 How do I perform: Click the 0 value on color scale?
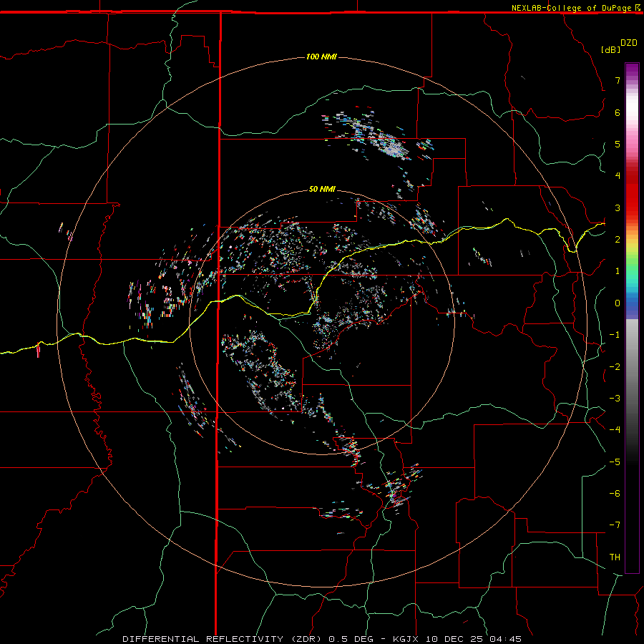[x=618, y=303]
